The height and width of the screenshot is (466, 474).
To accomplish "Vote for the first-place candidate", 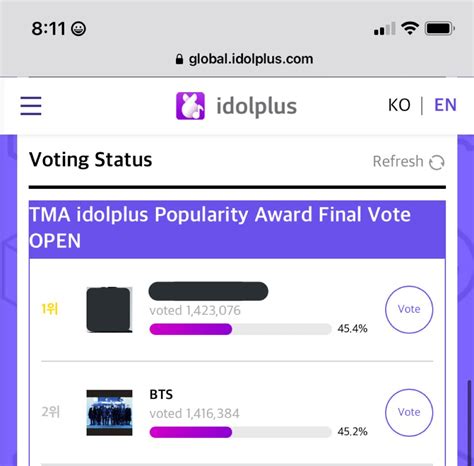I will pos(409,309).
